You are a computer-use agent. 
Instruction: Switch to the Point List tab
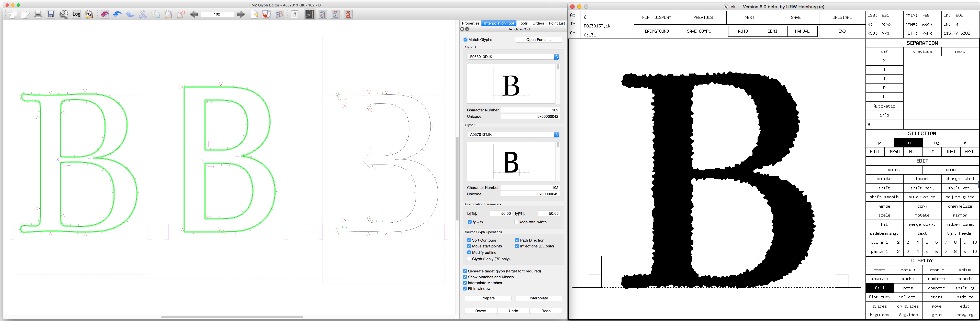[556, 23]
